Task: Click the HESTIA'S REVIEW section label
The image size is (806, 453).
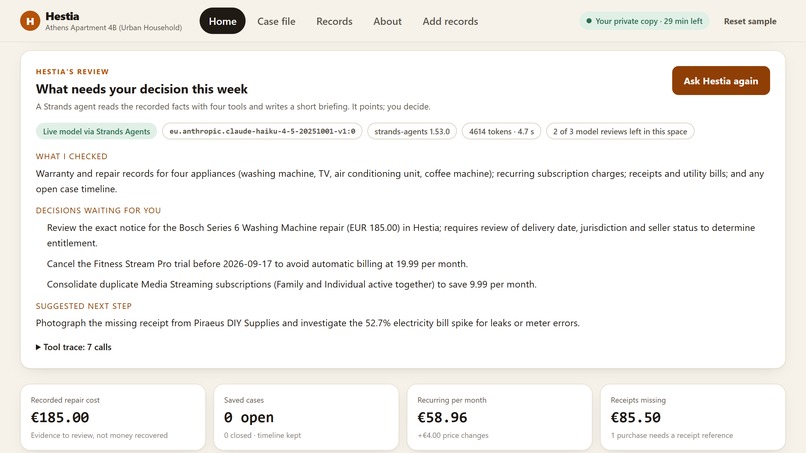Action: pos(72,71)
